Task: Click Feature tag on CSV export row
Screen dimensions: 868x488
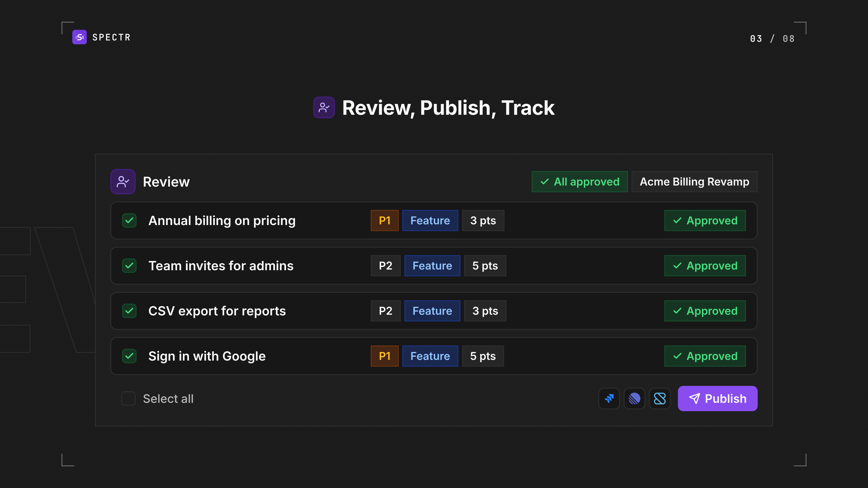Action: pyautogui.click(x=432, y=311)
